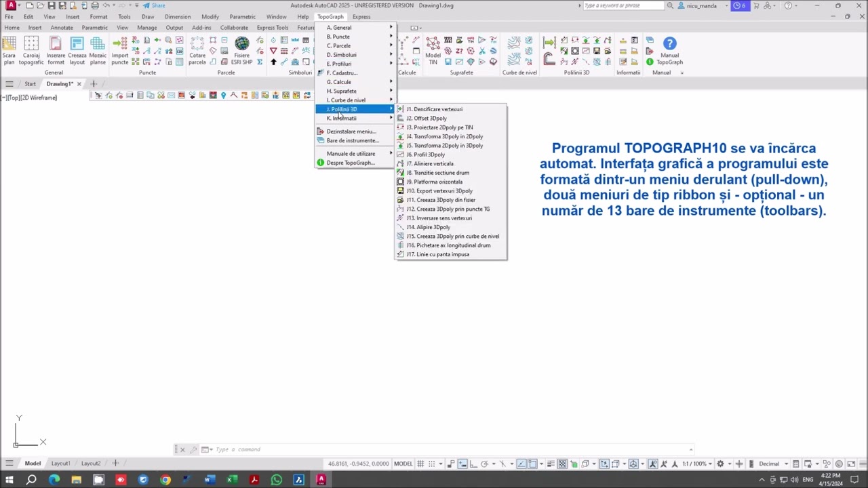868x488 pixels.
Task: Choose J17. Linie cu panta impusa
Action: (451, 254)
